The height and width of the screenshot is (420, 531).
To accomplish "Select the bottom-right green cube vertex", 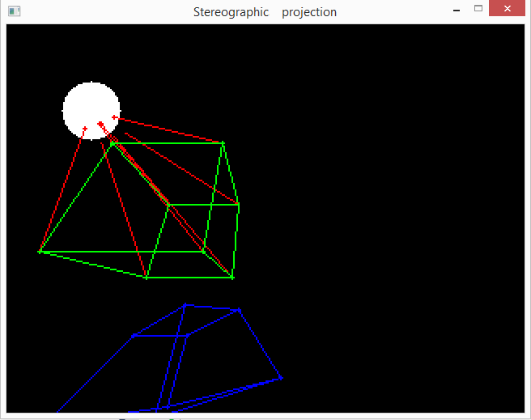I will [232, 278].
